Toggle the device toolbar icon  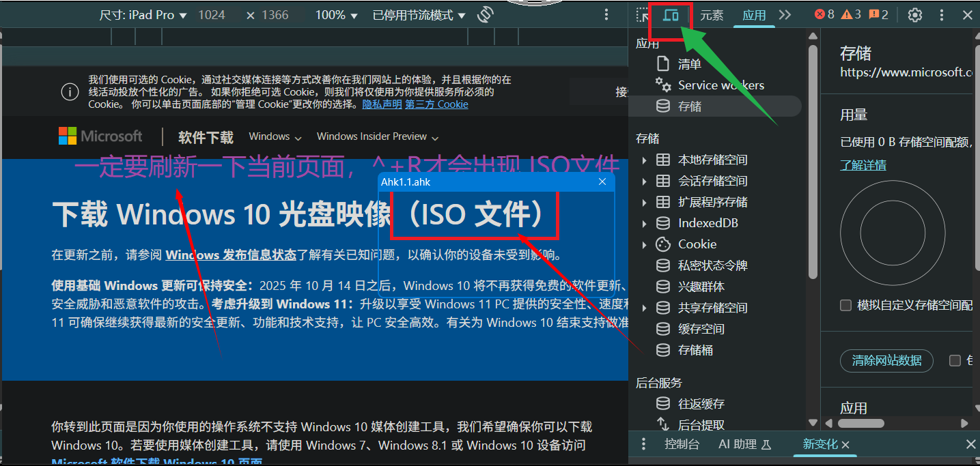tap(671, 15)
